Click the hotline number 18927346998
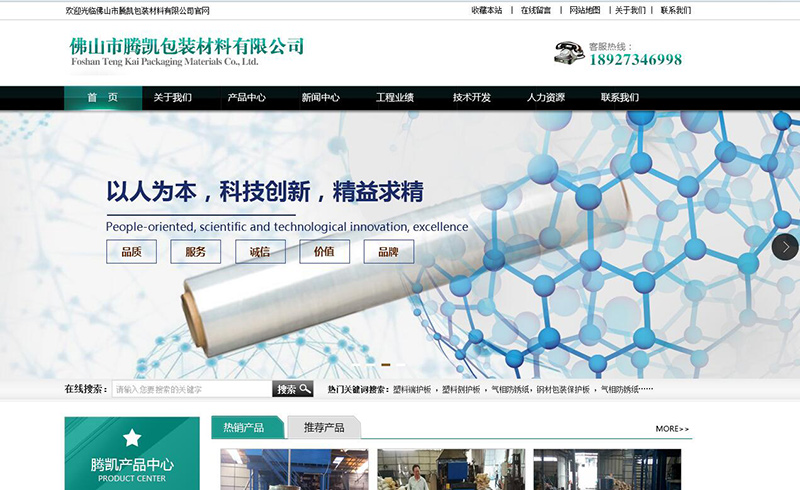The image size is (800, 490). 636,60
